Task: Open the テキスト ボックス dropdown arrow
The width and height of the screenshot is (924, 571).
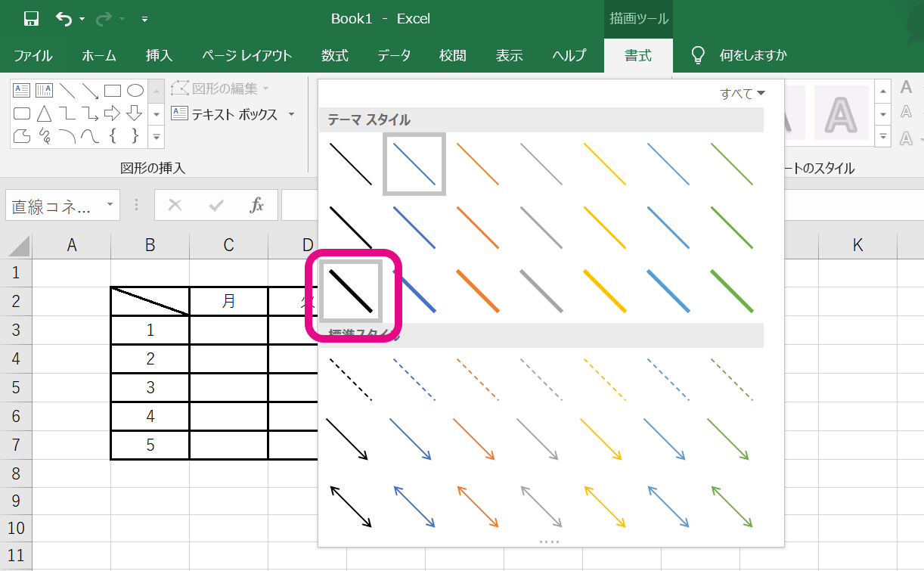Action: click(x=292, y=114)
